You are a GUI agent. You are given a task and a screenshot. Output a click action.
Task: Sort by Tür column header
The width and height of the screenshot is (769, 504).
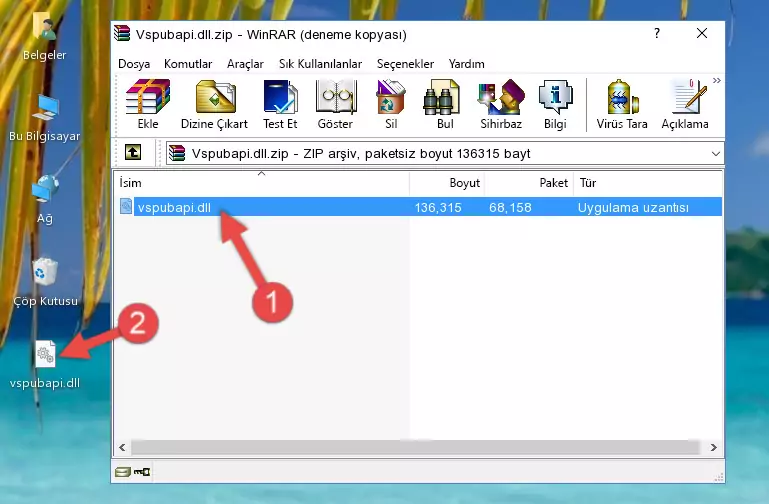click(647, 183)
